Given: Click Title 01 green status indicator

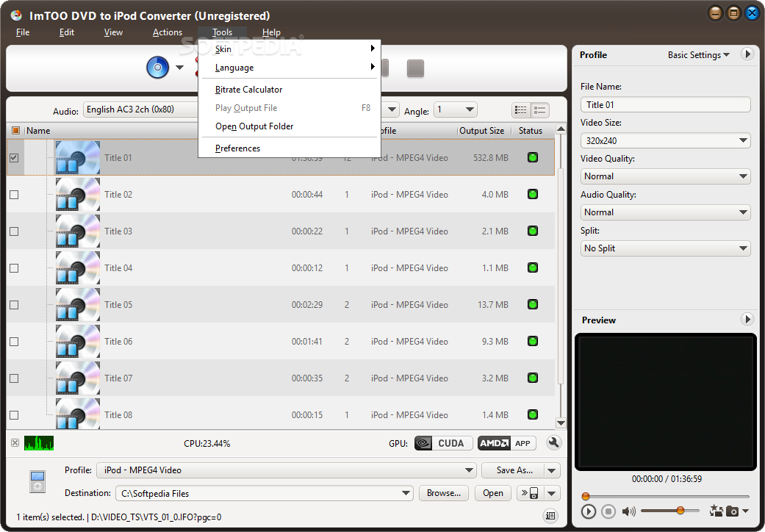Looking at the screenshot, I should coord(533,157).
